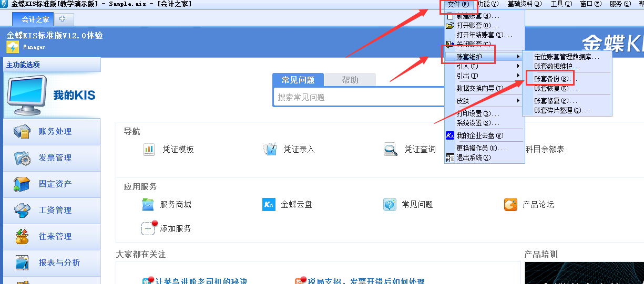Select 更换操作员 menu entry
The height and width of the screenshot is (284, 644).
click(x=484, y=148)
